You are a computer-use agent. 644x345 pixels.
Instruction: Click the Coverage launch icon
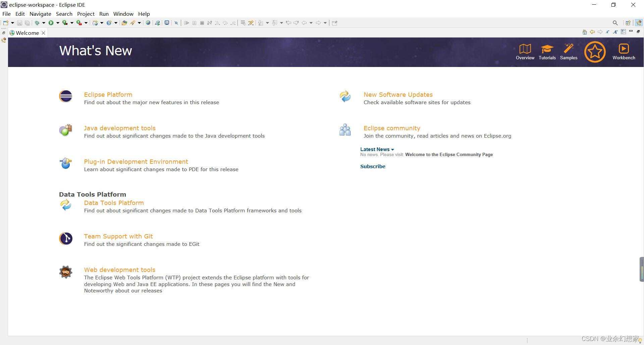coord(65,23)
